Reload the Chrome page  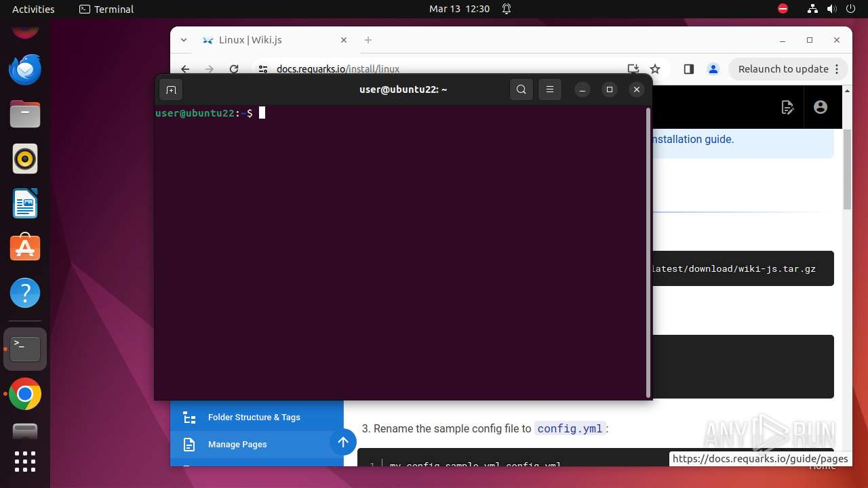click(234, 69)
